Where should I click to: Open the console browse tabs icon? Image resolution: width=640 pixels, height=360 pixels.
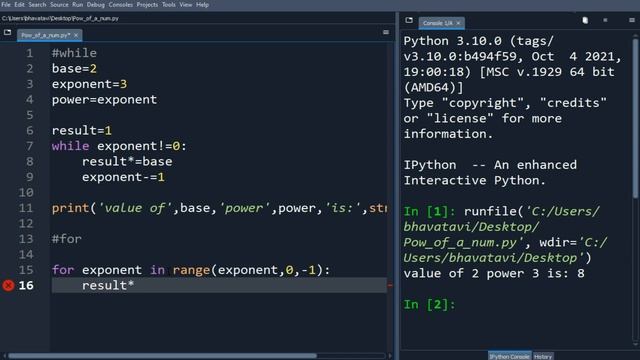[x=409, y=20]
